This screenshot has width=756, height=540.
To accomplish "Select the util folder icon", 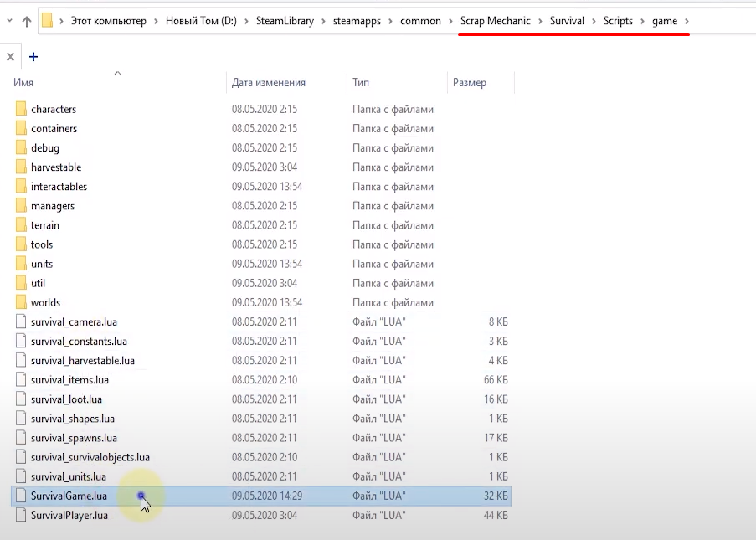I will coord(21,282).
